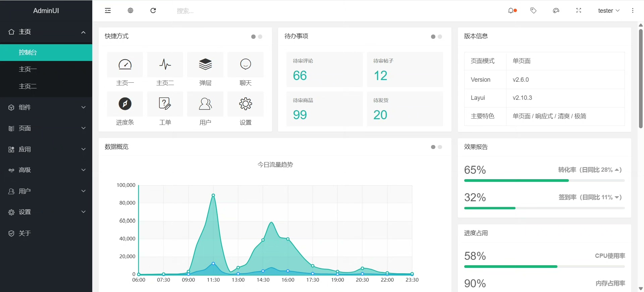Toggle fullscreen using the expand icon

pos(579,11)
